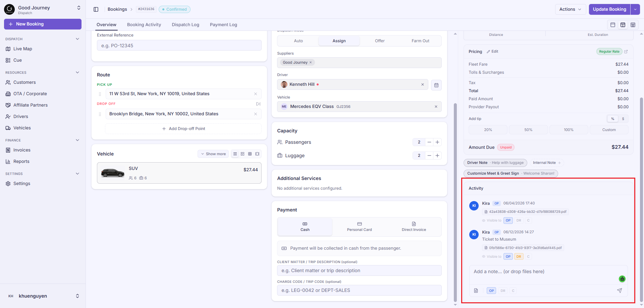This screenshot has height=308, width=644.
Task: Click Add Drop-off Point
Action: (183, 129)
